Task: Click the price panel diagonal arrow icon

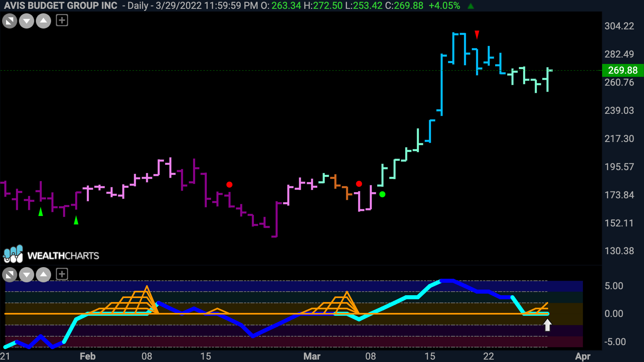Action: pyautogui.click(x=10, y=21)
